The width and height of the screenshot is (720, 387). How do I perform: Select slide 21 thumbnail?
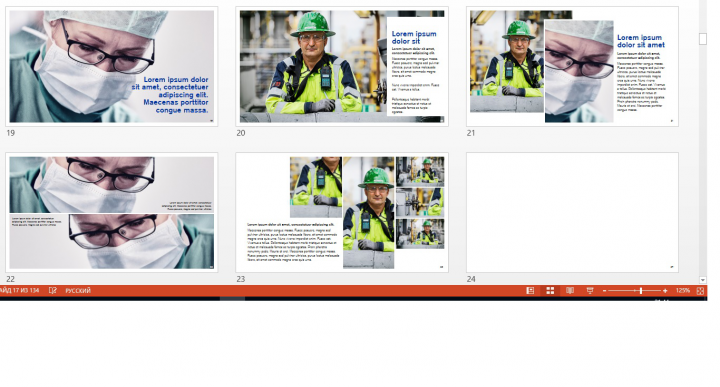pos(572,67)
